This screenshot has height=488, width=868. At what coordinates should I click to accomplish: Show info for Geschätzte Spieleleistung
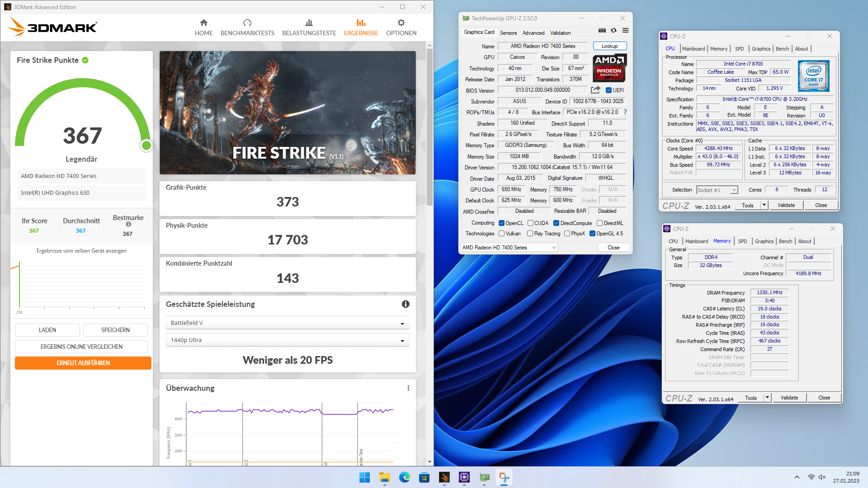point(406,304)
